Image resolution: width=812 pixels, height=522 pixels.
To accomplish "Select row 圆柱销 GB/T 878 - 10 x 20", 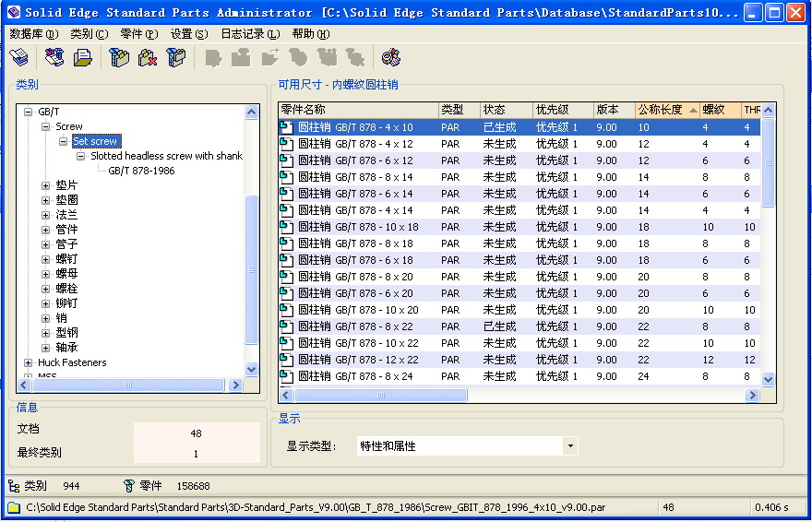I will (x=519, y=310).
